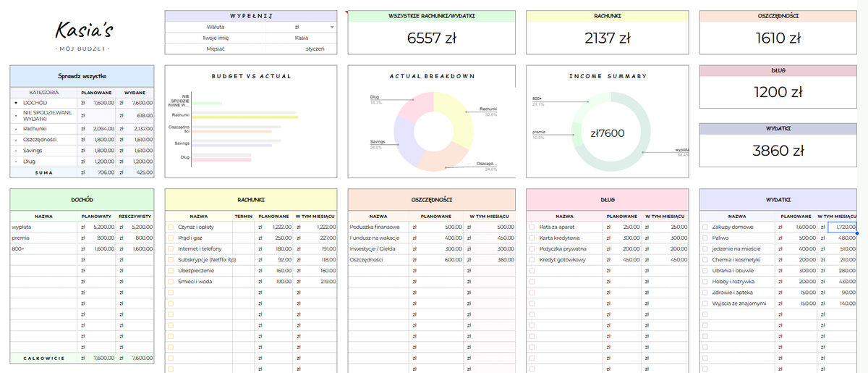Select the RZECZYWISTY column header in Dochód
This screenshot has width=868, height=373.
135,216
